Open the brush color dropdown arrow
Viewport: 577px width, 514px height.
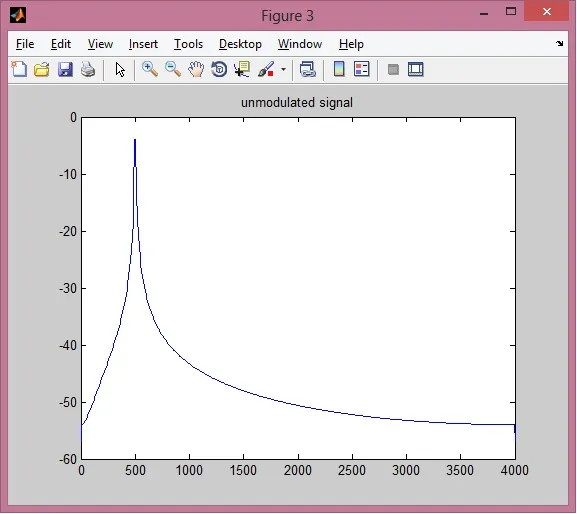tap(283, 69)
